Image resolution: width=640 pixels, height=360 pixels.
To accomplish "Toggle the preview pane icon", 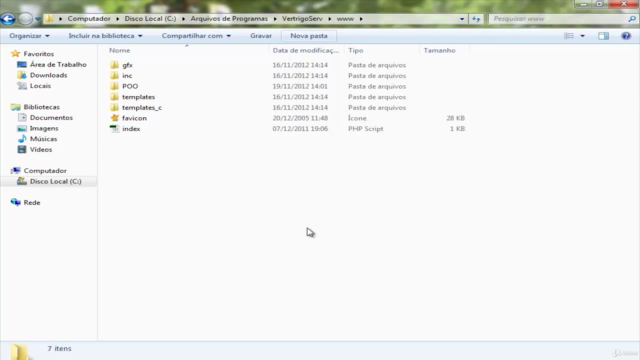I will pyautogui.click(x=603, y=36).
